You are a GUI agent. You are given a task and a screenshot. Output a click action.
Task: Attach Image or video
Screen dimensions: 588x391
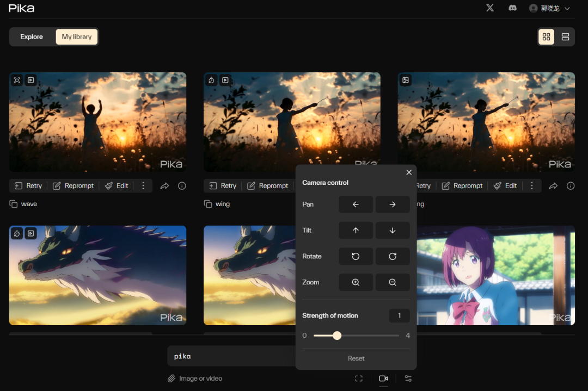coord(195,378)
